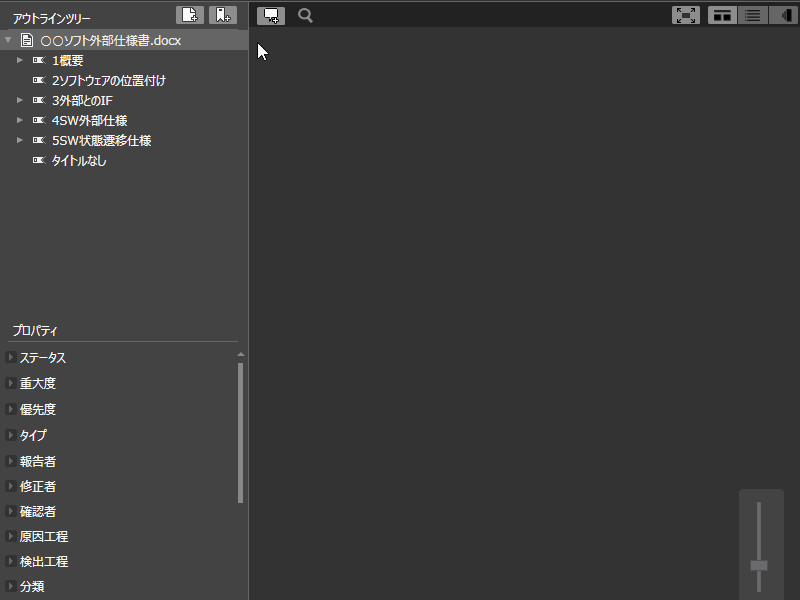Click the properties panel vertical scrollbar
The height and width of the screenshot is (600, 800).
coord(240,430)
